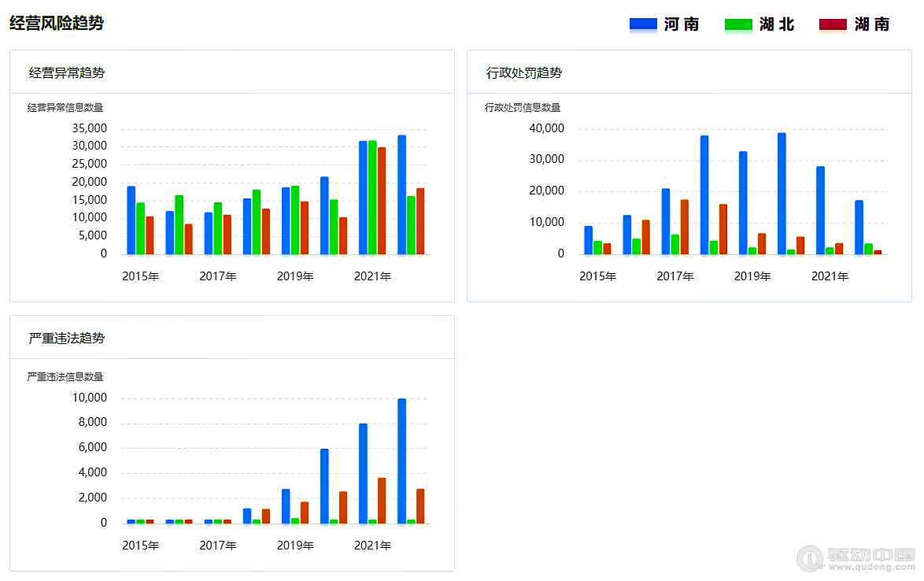Click the 25,000 y-axis value

tap(90, 164)
